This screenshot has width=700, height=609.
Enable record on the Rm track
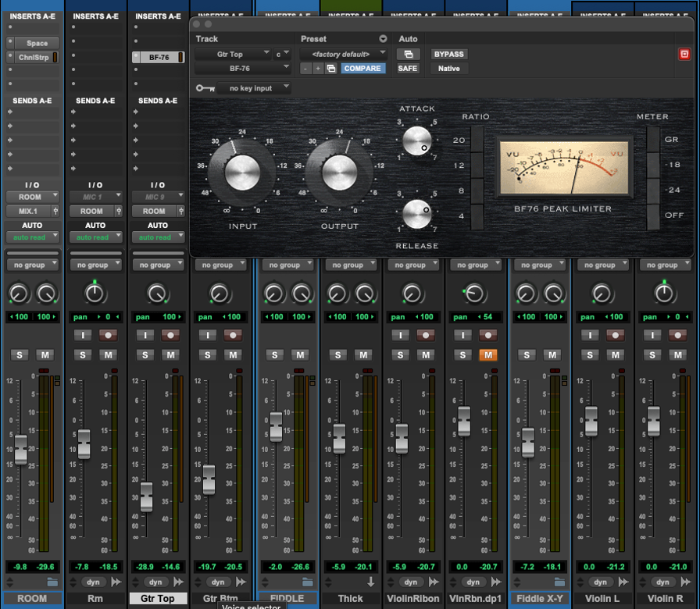point(108,335)
